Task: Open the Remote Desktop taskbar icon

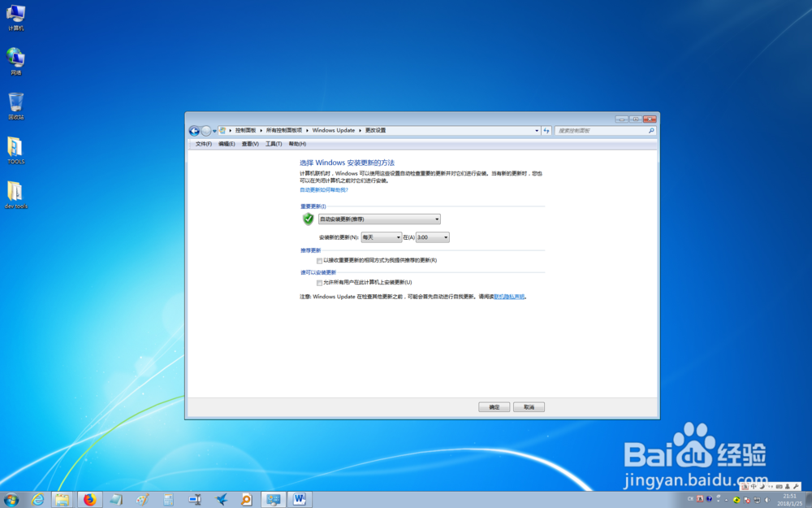Action: (195, 500)
